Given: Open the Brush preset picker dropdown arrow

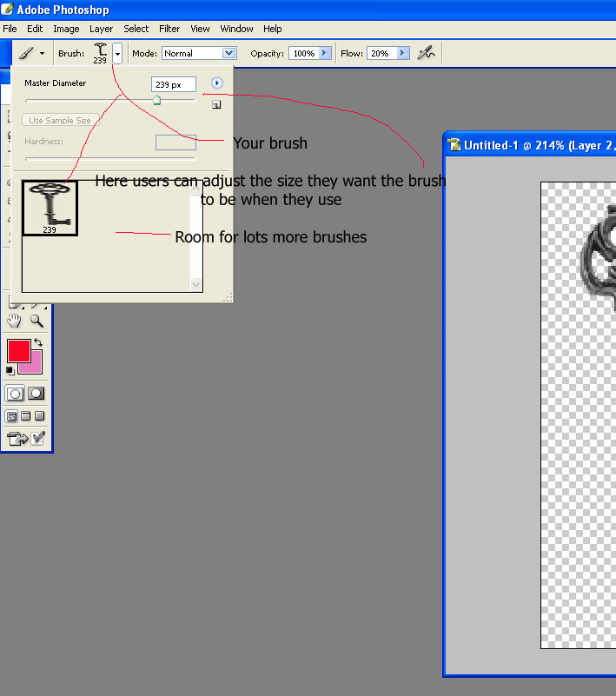Looking at the screenshot, I should [117, 54].
